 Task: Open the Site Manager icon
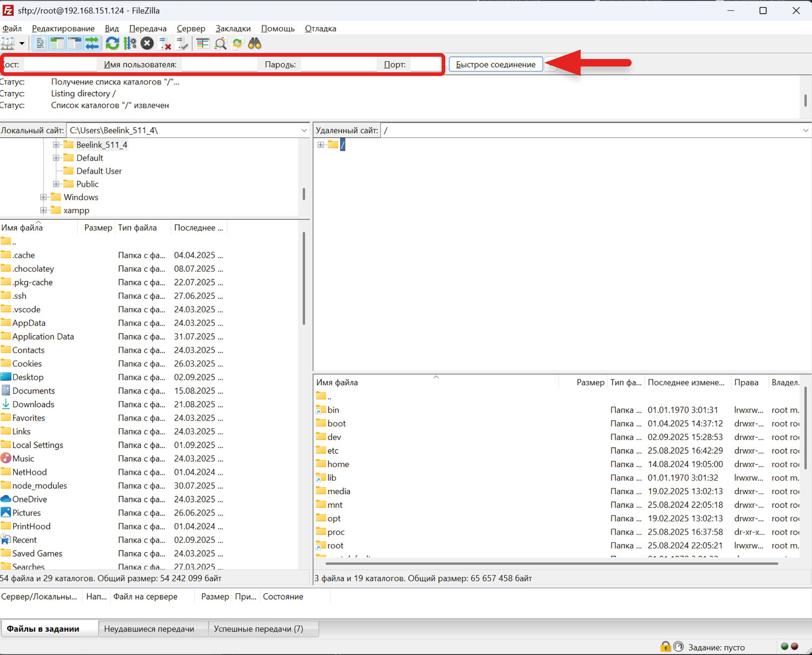tap(7, 43)
